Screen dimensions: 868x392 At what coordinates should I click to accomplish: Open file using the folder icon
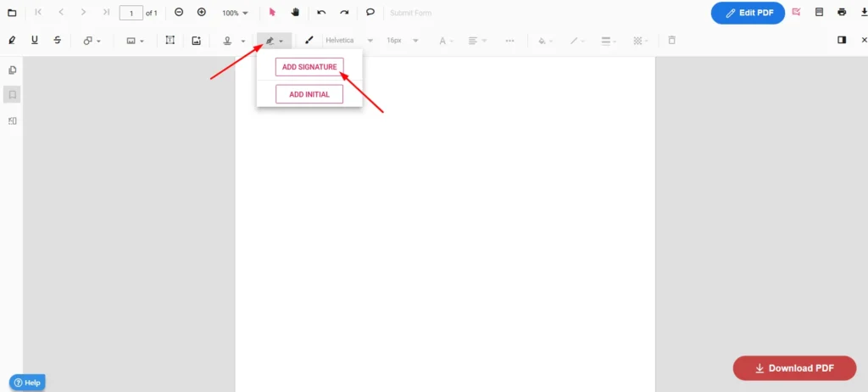click(12, 13)
